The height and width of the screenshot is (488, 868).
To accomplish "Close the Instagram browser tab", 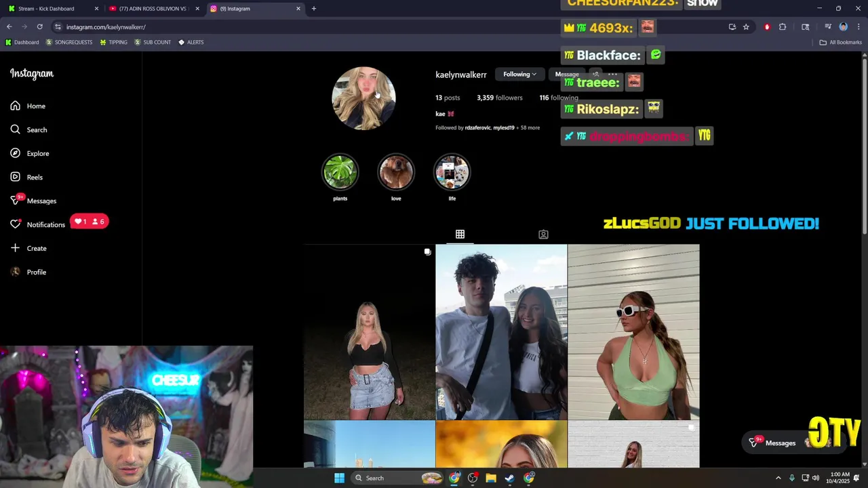I will 298,9.
